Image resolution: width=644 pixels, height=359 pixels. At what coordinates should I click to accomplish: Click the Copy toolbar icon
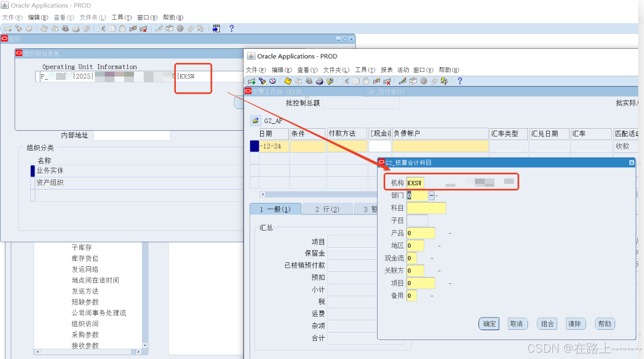[x=356, y=80]
